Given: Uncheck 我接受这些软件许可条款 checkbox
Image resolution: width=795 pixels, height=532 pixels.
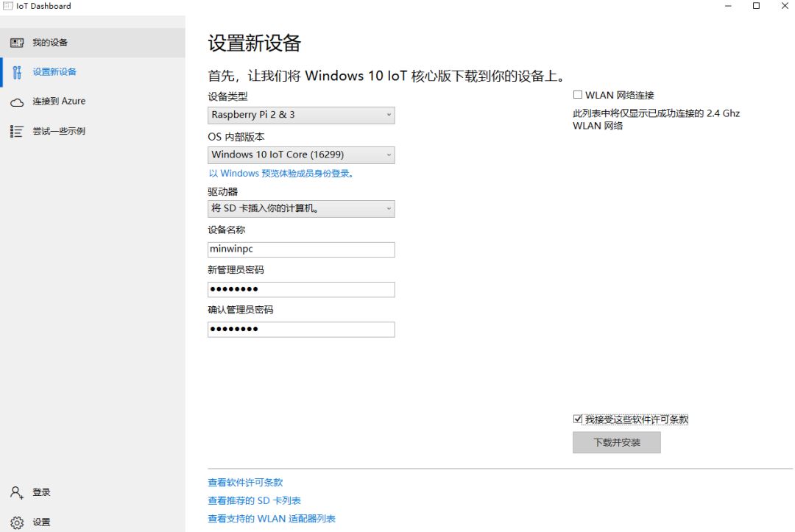Looking at the screenshot, I should coord(578,419).
